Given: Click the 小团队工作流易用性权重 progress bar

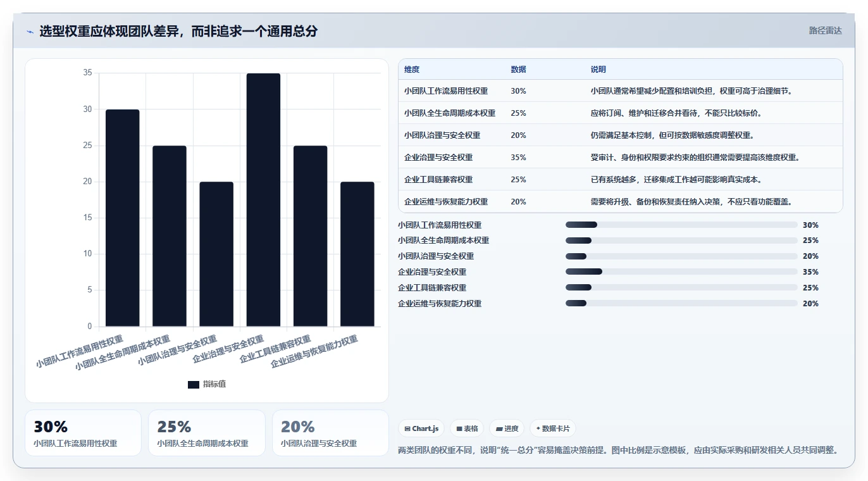Looking at the screenshot, I should click(x=681, y=225).
